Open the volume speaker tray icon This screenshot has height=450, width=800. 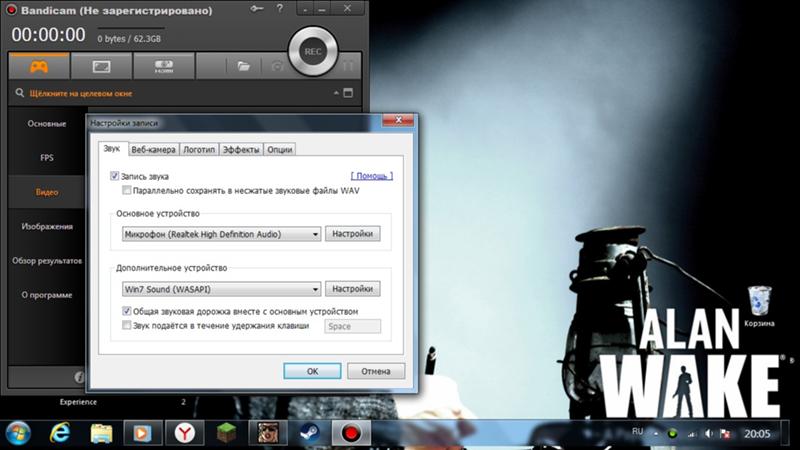(709, 434)
